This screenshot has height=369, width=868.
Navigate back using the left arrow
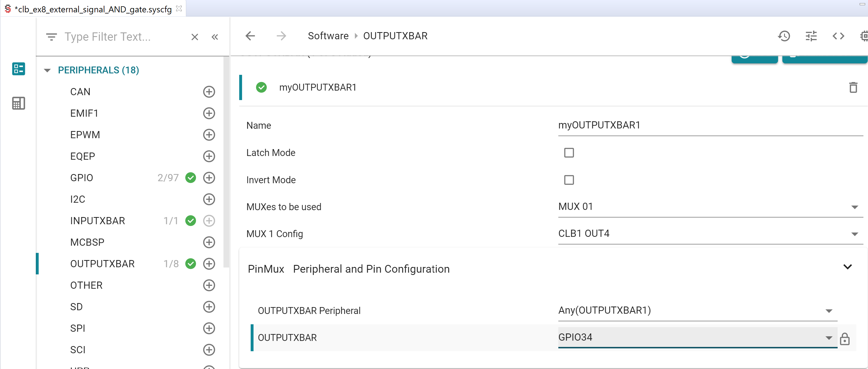[250, 36]
